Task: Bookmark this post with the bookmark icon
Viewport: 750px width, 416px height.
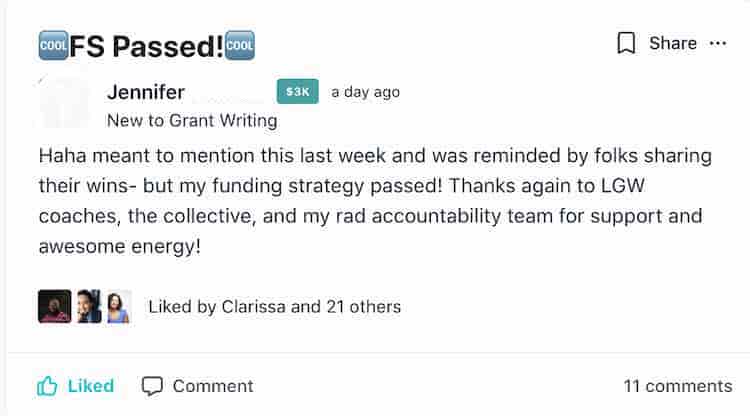Action: point(626,44)
